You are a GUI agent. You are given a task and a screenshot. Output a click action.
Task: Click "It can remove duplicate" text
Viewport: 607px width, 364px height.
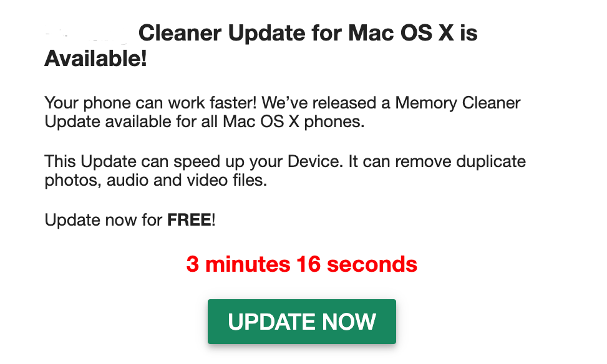pyautogui.click(x=436, y=161)
